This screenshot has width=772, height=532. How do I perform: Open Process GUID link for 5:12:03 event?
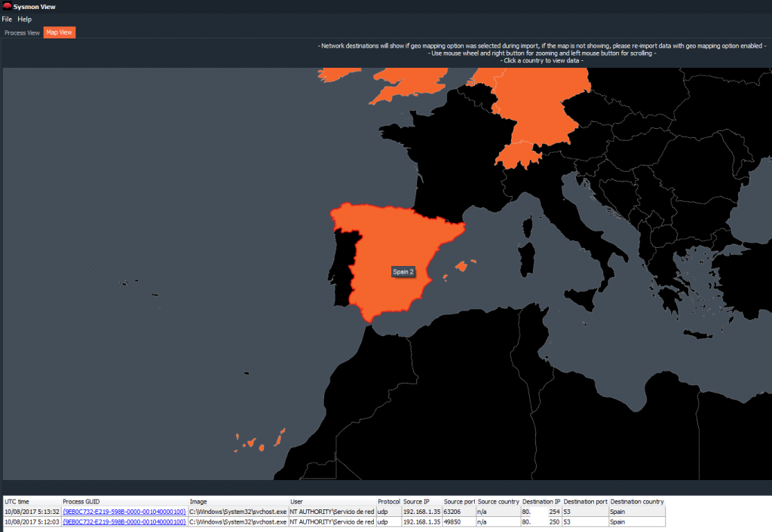tap(124, 521)
